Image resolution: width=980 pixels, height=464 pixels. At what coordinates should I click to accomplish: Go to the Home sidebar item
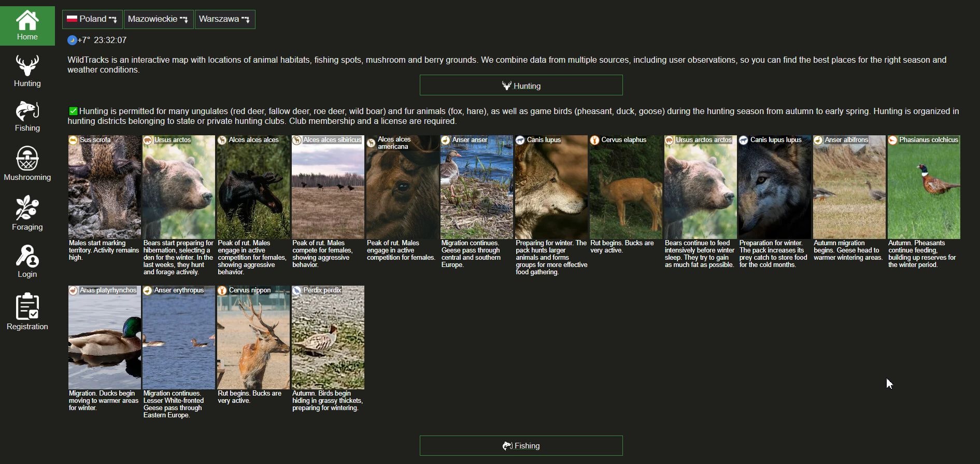point(27,26)
